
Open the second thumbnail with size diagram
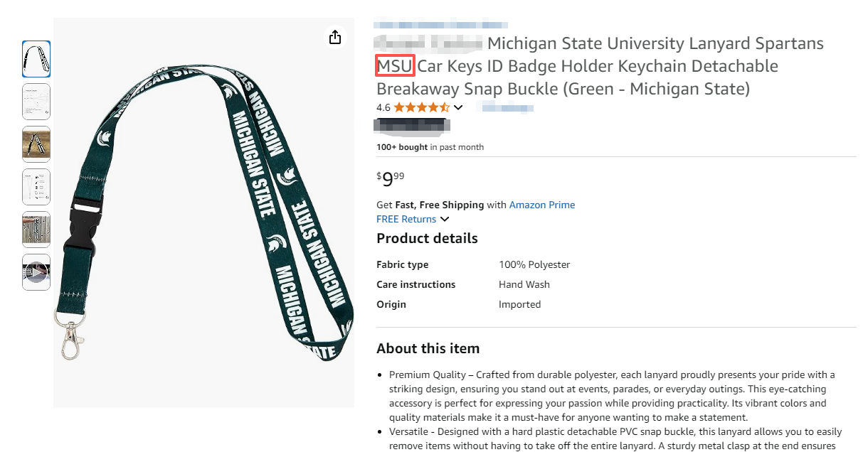click(x=36, y=102)
